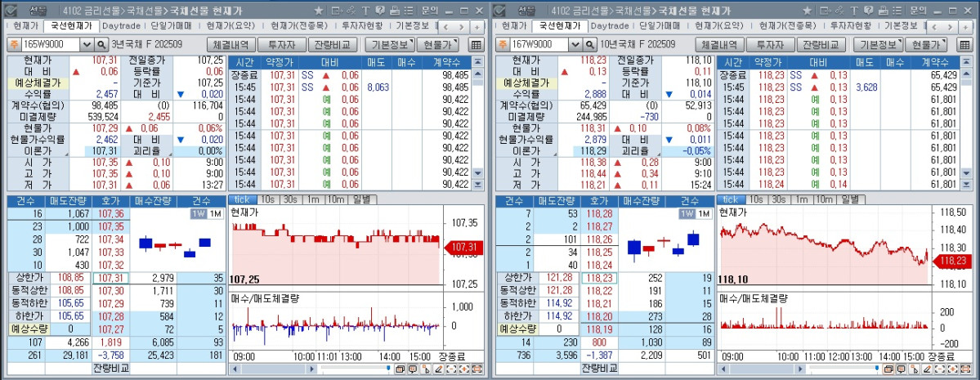The width and height of the screenshot is (980, 380).
Task: Select the cursor pointer tool in left chart toolbar
Action: pyautogui.click(x=426, y=369)
